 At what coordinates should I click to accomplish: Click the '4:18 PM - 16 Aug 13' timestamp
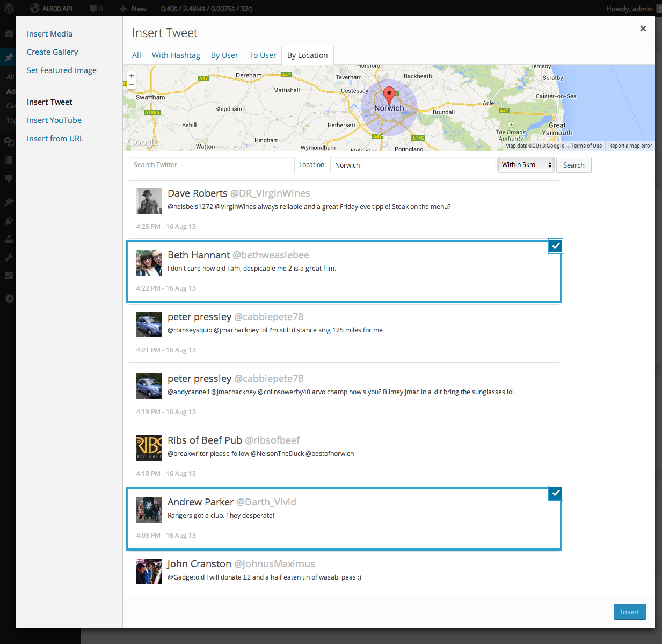(166, 474)
